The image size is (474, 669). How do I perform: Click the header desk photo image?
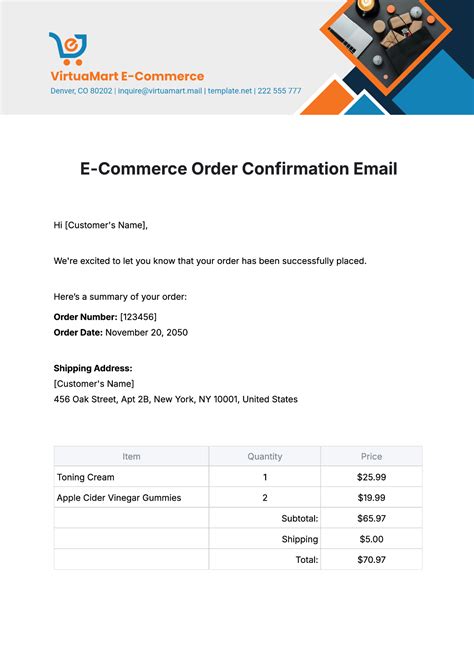[385, 39]
